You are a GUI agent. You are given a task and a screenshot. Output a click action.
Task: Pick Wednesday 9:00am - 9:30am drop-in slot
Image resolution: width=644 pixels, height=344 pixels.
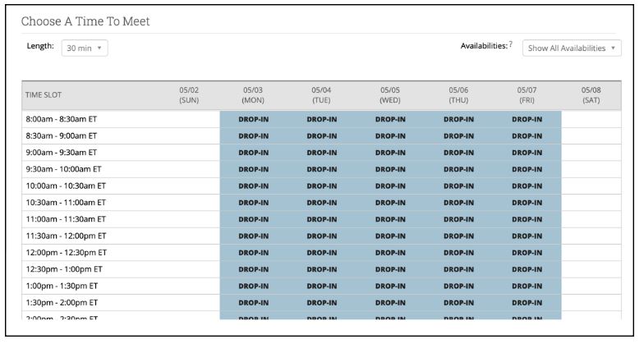(x=390, y=153)
